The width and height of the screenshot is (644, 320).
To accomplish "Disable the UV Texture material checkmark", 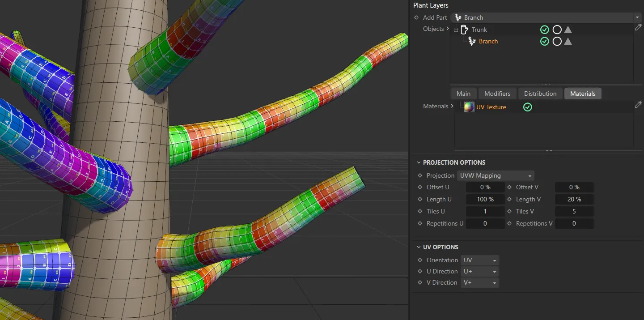I will click(528, 107).
